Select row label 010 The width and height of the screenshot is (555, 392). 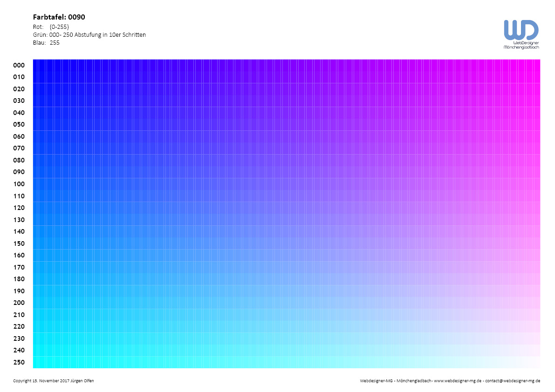point(19,77)
